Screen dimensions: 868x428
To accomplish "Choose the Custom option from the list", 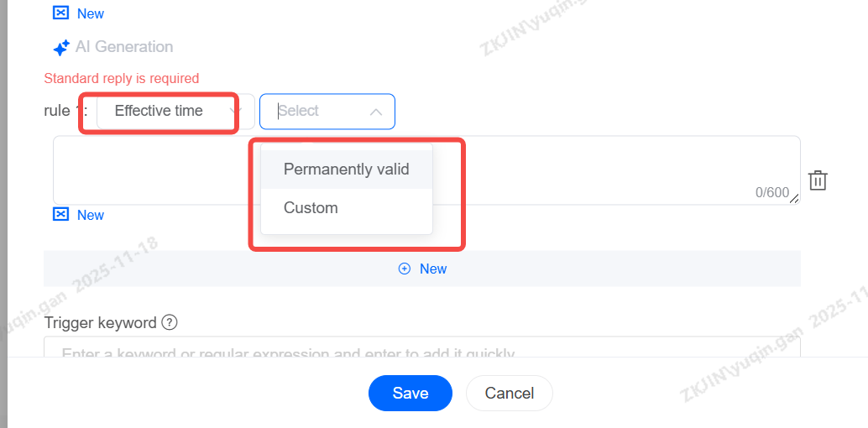I will click(311, 208).
